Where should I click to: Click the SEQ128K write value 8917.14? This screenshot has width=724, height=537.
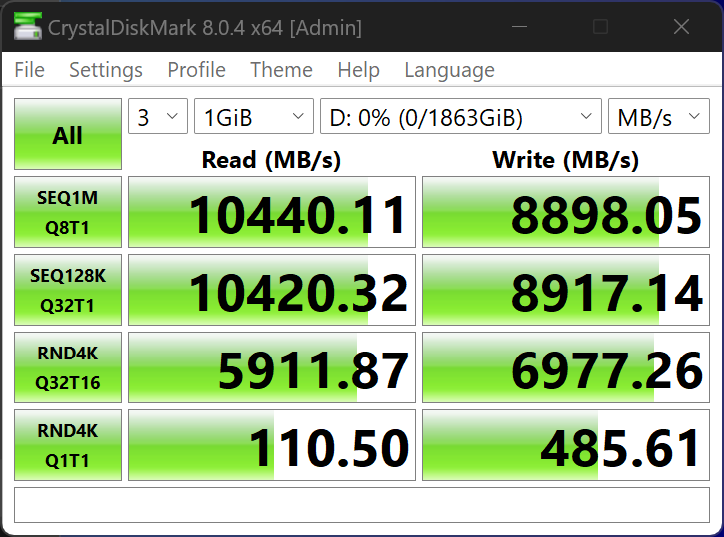click(566, 290)
